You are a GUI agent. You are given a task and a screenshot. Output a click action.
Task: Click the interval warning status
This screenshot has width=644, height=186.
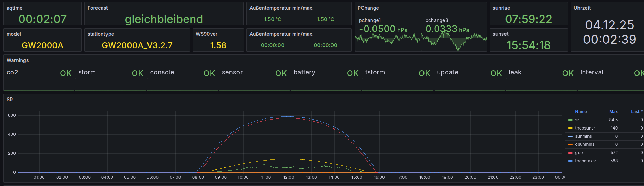click(639, 73)
